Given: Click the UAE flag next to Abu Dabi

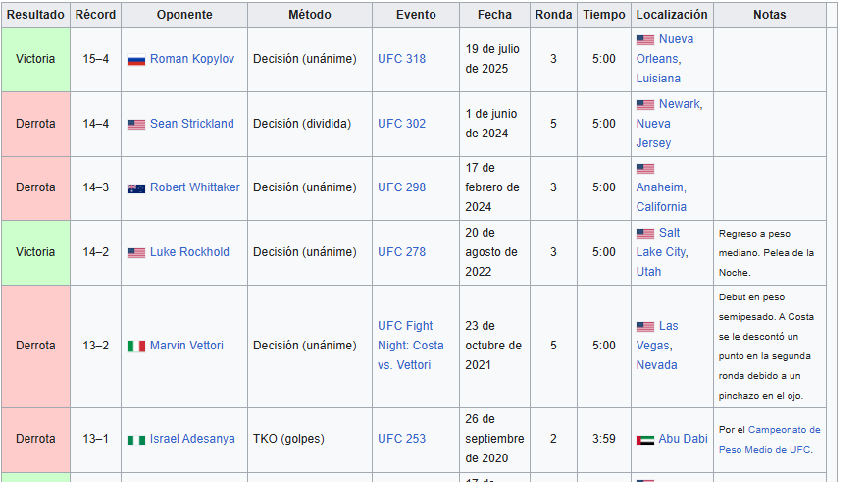Looking at the screenshot, I should point(645,440).
